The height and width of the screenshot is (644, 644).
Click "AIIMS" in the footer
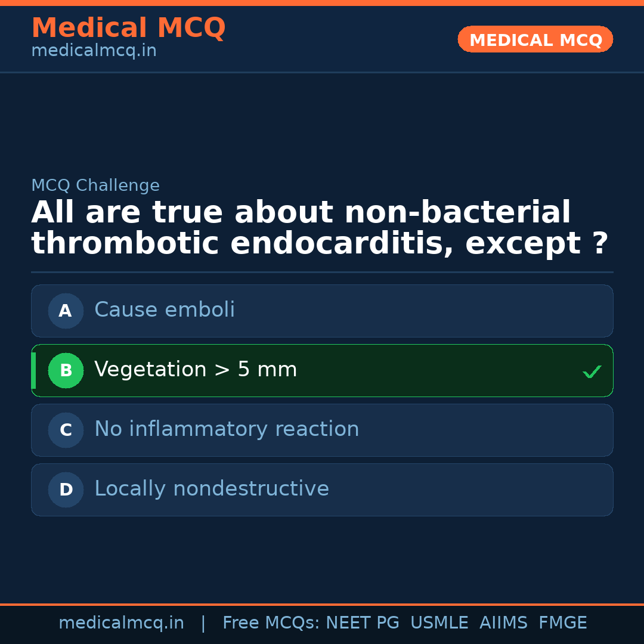click(x=503, y=623)
